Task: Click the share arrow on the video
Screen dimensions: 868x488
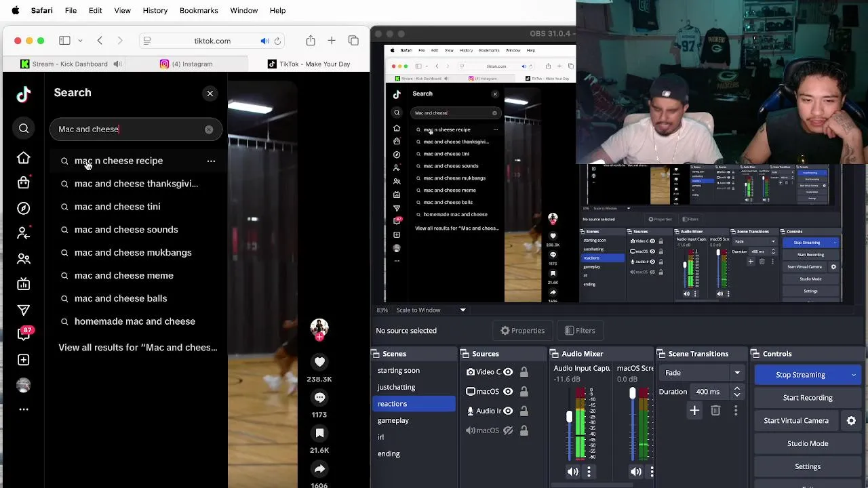Action: pos(319,469)
